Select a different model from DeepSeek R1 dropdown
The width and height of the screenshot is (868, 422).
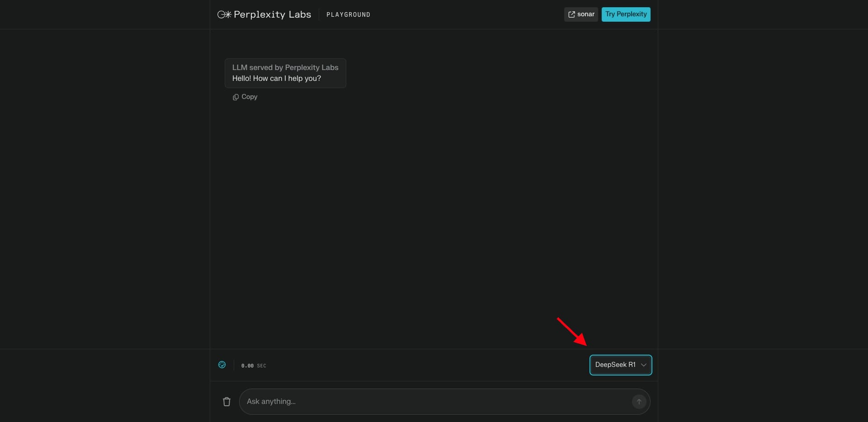point(620,365)
